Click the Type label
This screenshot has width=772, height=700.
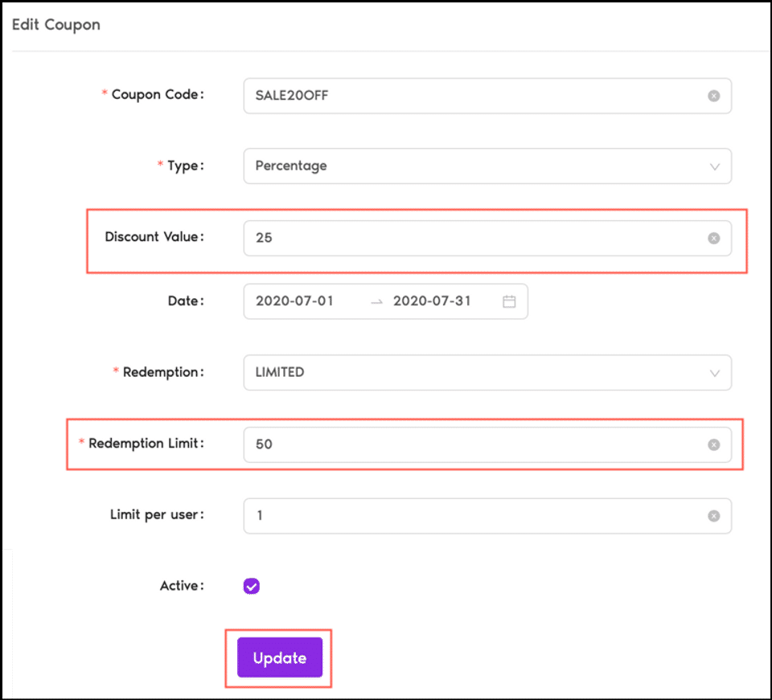[185, 166]
